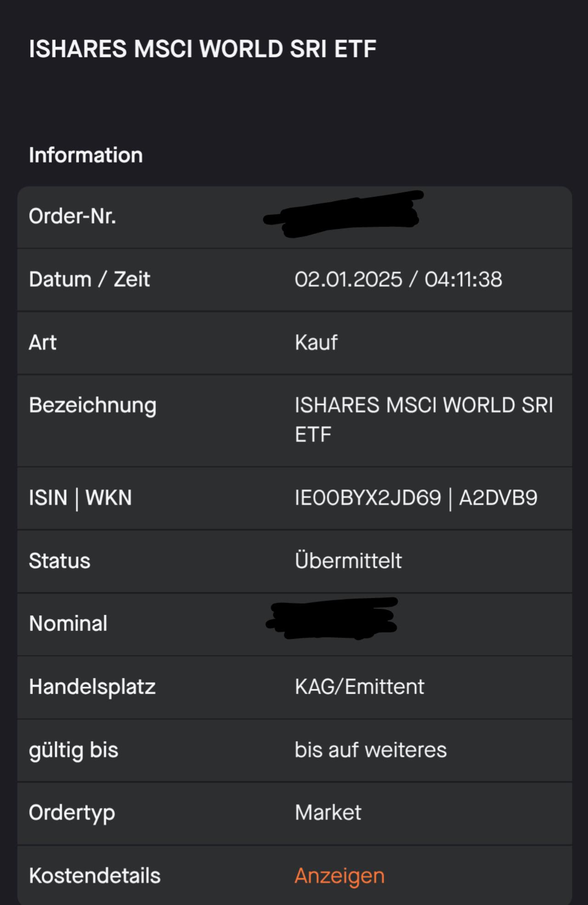588x905 pixels.
Task: Click the blacked-out order number value
Action: coord(342,215)
